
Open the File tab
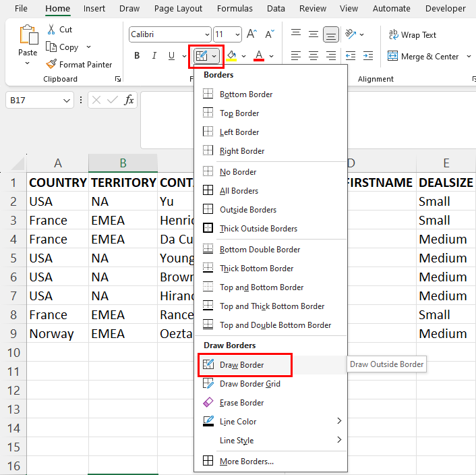(21, 9)
